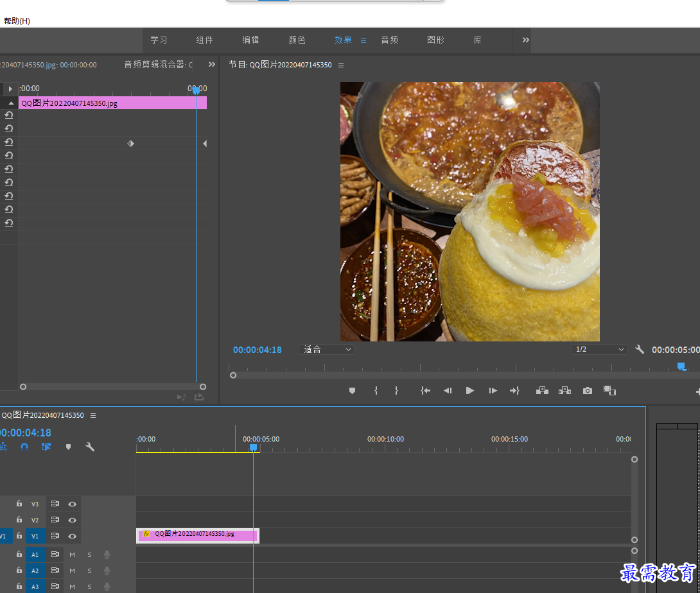Image resolution: width=700 pixels, height=593 pixels.
Task: Open Program monitor panel menu
Action: click(x=341, y=65)
